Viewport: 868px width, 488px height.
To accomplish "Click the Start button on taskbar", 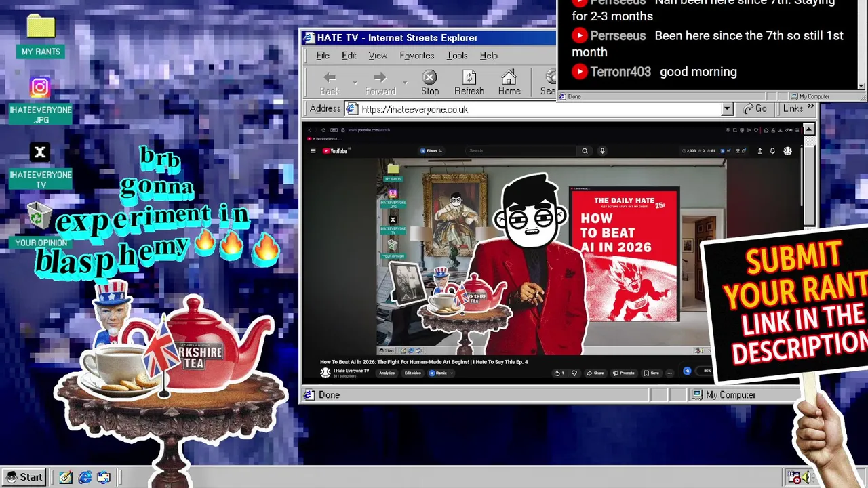I will coord(24,477).
